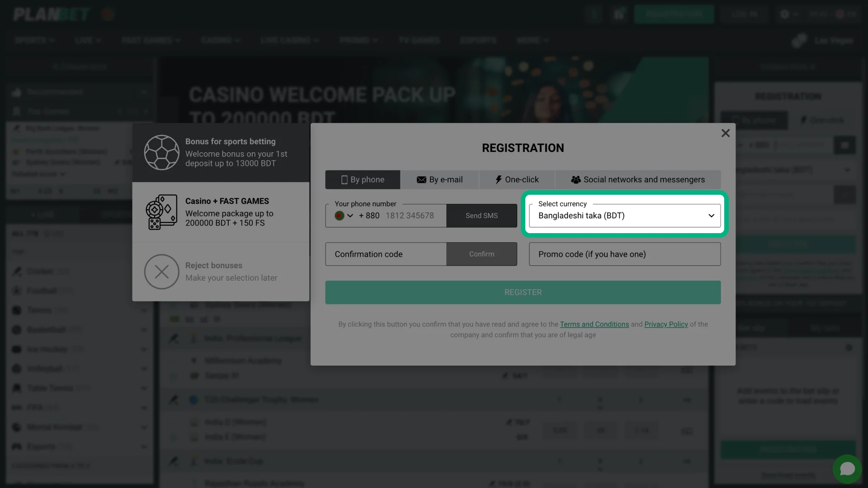Click the lightning bolt icon on One-click tab

498,180
